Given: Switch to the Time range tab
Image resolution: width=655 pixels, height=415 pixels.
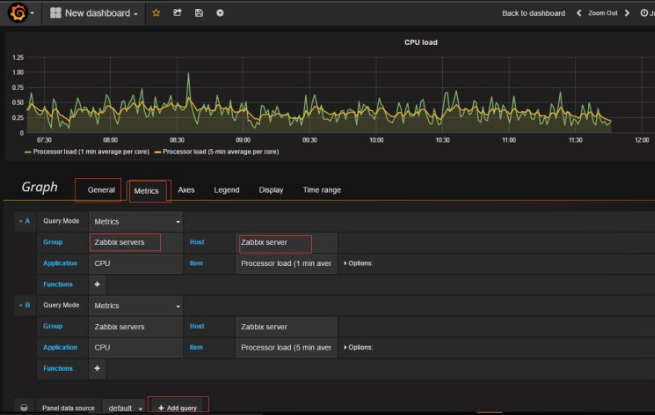Looking at the screenshot, I should 322,190.
